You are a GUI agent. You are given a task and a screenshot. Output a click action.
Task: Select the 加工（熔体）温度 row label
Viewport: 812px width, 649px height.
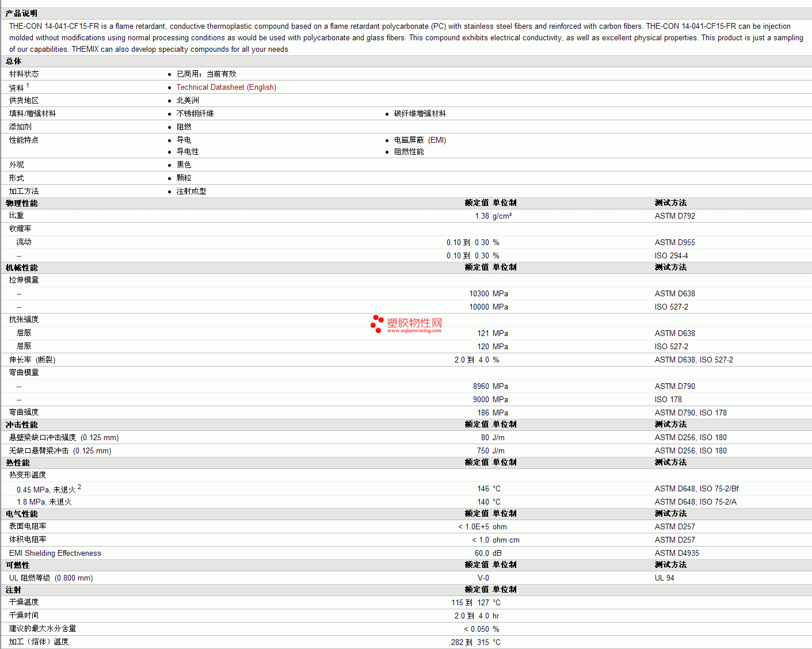pyautogui.click(x=39, y=642)
